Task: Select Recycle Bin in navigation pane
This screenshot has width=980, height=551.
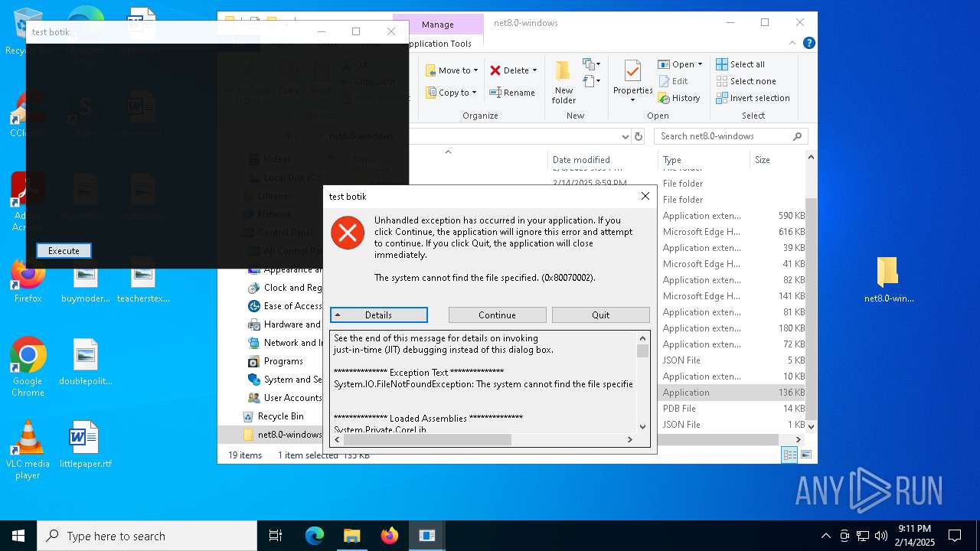Action: click(280, 416)
